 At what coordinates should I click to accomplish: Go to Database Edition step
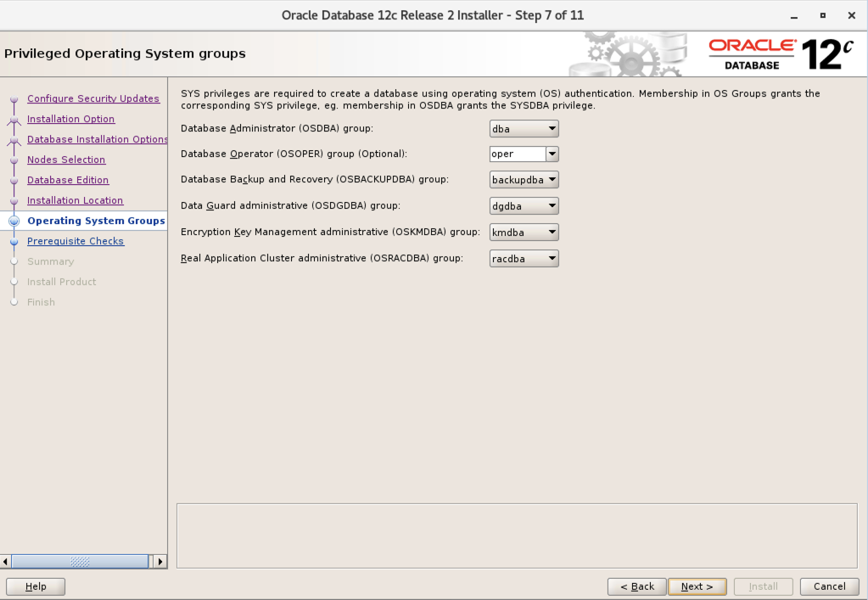[x=68, y=180]
